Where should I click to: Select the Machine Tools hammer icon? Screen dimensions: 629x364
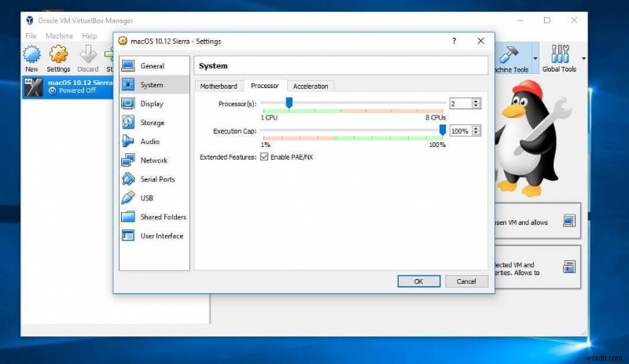point(509,54)
